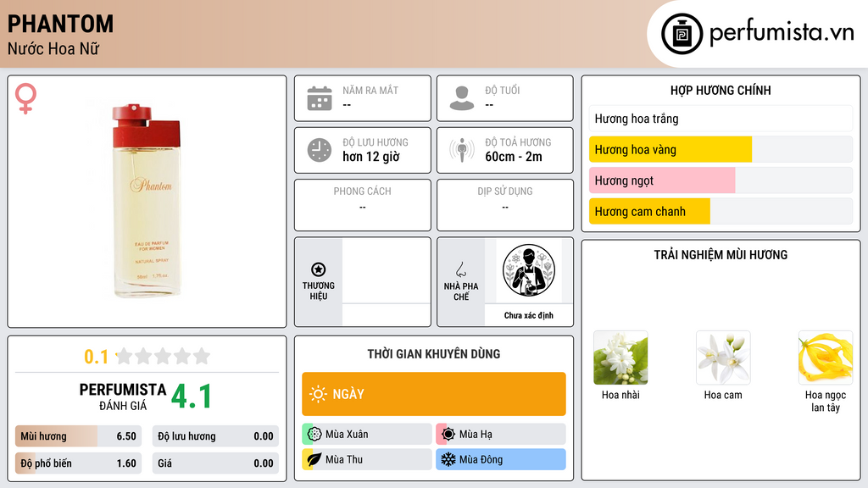Select the Mùa Đông season item
This screenshot has width=868, height=488.
501,459
